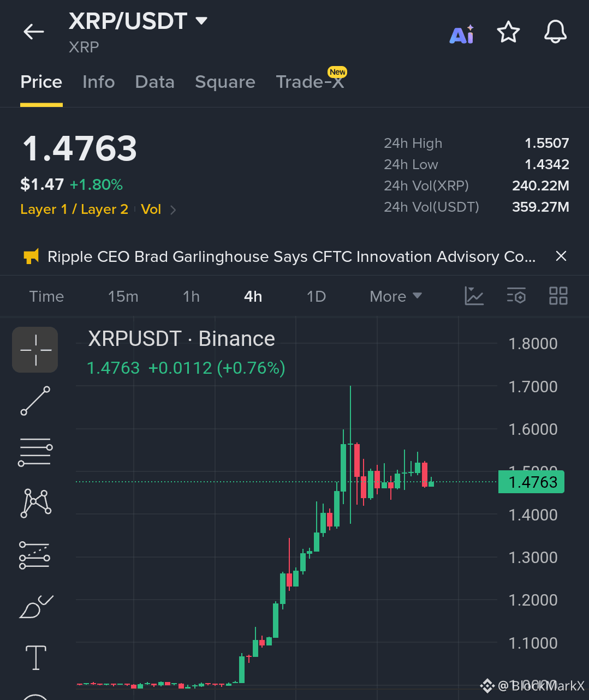Open the Trade-X tab

(x=310, y=82)
